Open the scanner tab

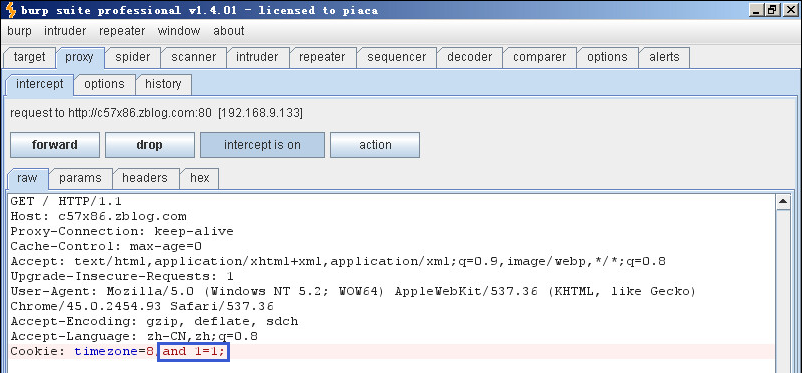pos(193,57)
